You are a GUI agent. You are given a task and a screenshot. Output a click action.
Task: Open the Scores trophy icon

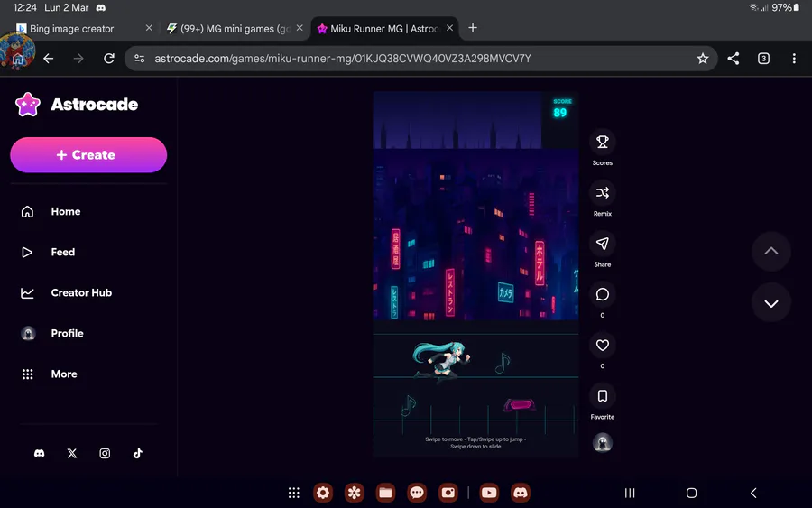[x=603, y=142]
